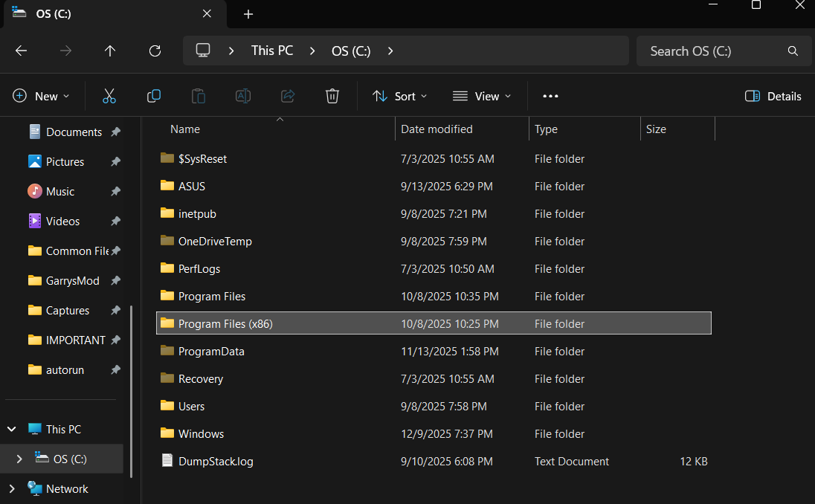Click the pin icon next to Captures
Viewport: 815px width, 504px height.
pos(115,311)
